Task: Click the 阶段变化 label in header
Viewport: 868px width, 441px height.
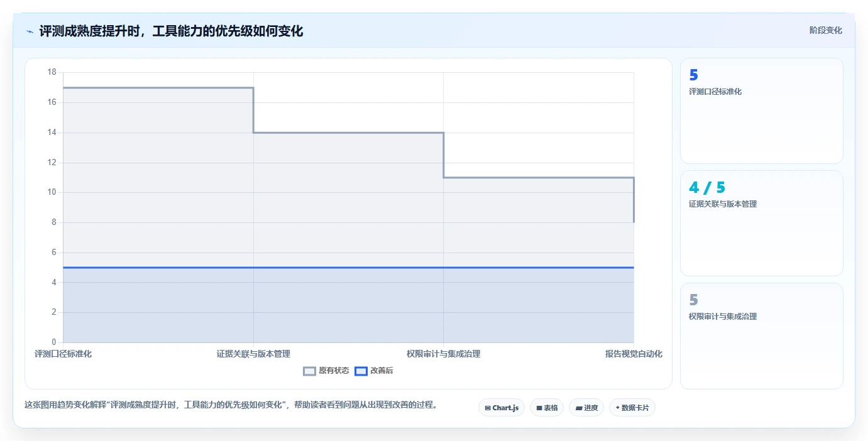Action: [x=825, y=30]
